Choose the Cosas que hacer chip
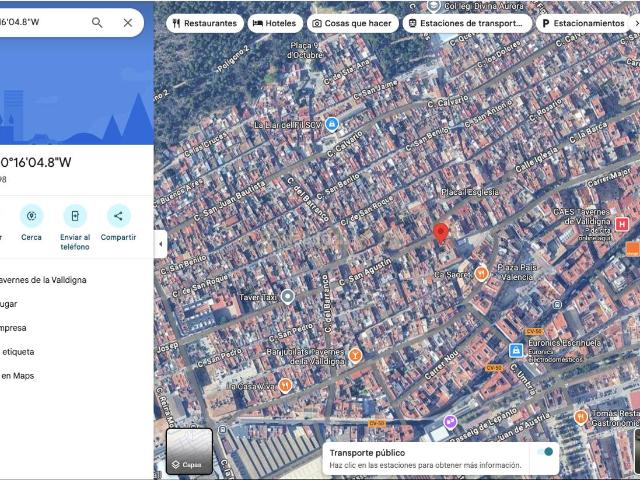640x480 pixels. [x=352, y=23]
